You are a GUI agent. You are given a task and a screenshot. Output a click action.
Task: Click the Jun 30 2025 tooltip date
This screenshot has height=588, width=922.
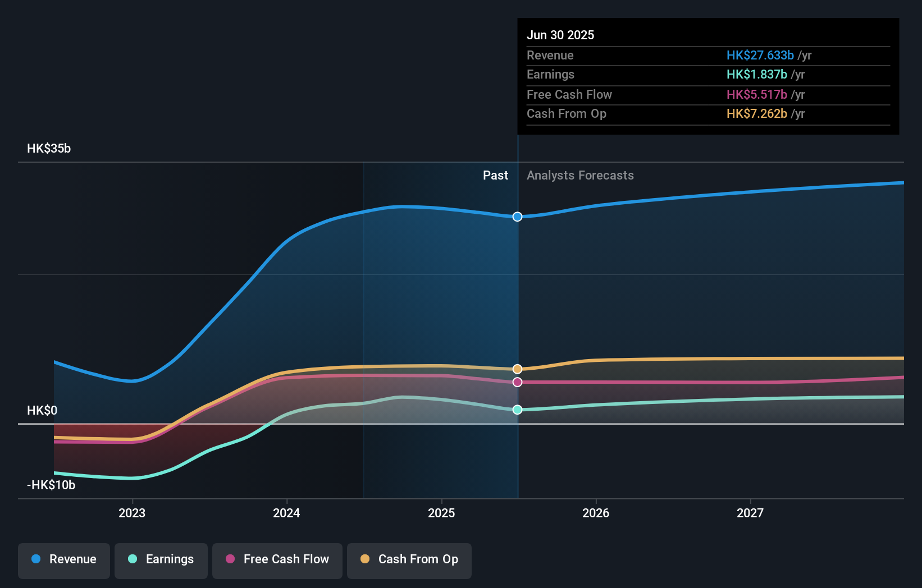pos(560,35)
